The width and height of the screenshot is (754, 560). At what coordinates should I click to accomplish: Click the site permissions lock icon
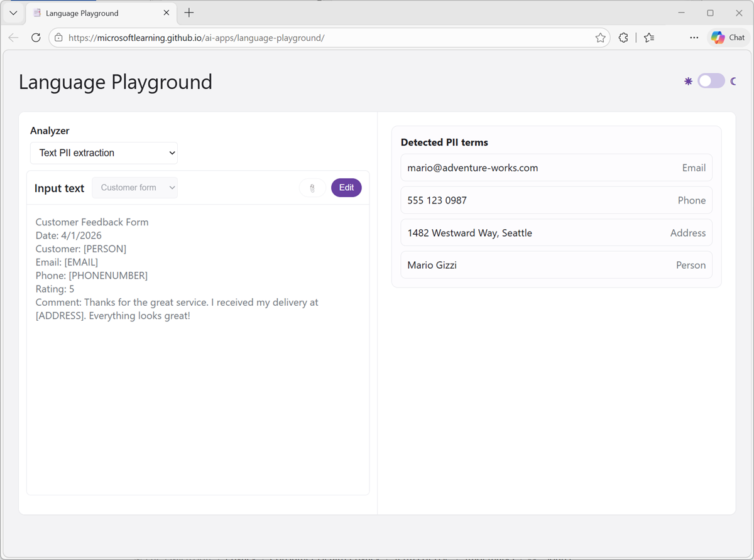coord(57,37)
